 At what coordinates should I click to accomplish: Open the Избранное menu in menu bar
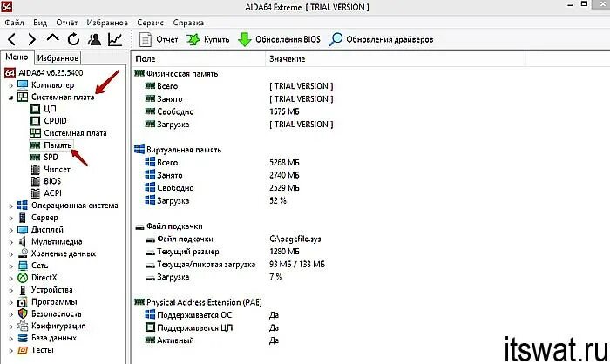point(107,23)
